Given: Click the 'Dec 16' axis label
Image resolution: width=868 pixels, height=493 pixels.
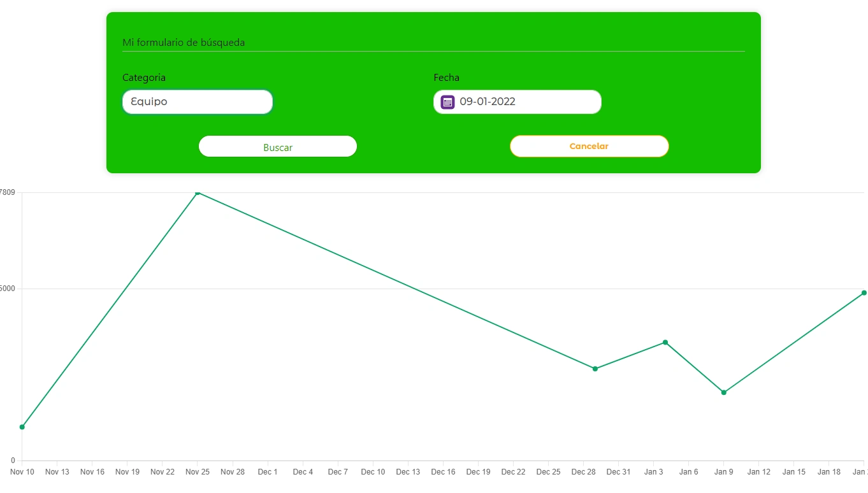Looking at the screenshot, I should coord(443,472).
